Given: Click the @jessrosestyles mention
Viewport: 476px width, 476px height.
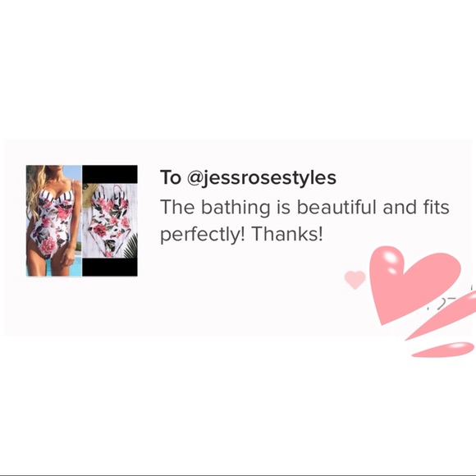Looking at the screenshot, I should pos(262,178).
